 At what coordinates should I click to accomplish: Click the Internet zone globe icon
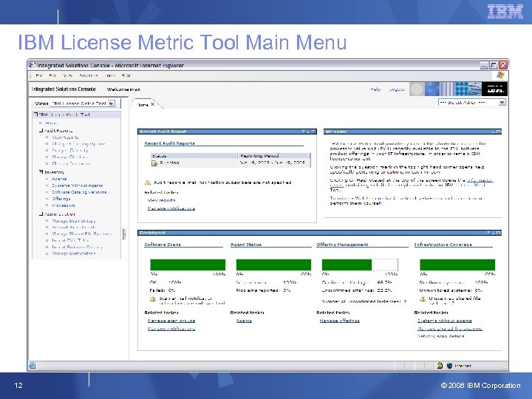tap(449, 366)
